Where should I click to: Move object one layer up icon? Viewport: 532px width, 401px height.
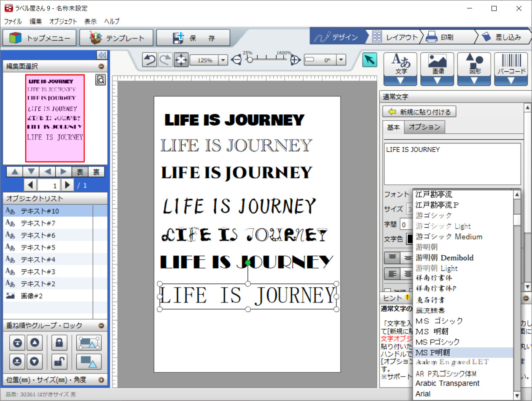click(x=35, y=343)
